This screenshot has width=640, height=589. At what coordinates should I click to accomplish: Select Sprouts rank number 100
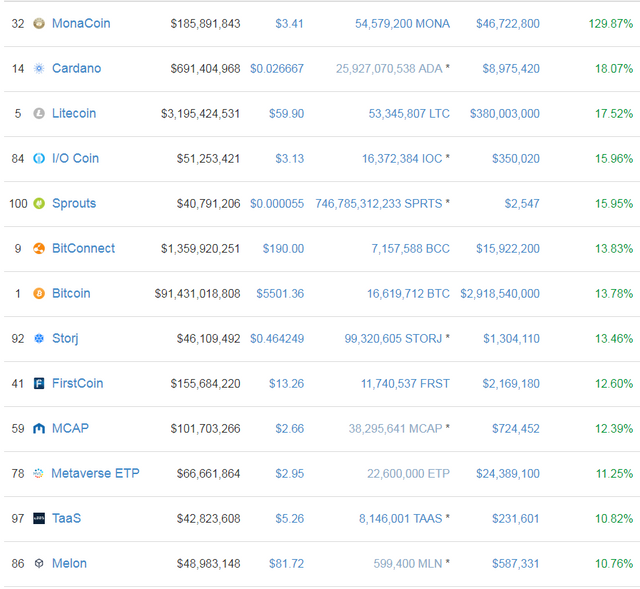18,203
